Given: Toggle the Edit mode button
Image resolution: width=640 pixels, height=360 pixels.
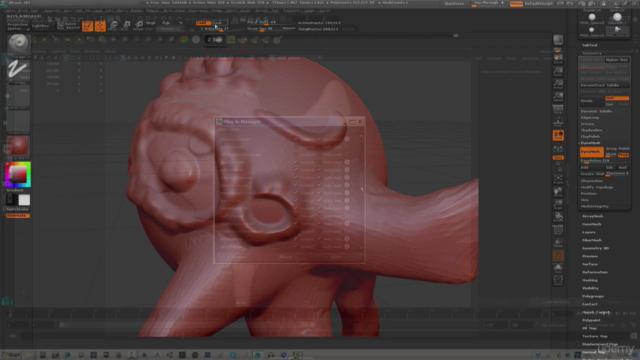Looking at the screenshot, I should point(87,26).
